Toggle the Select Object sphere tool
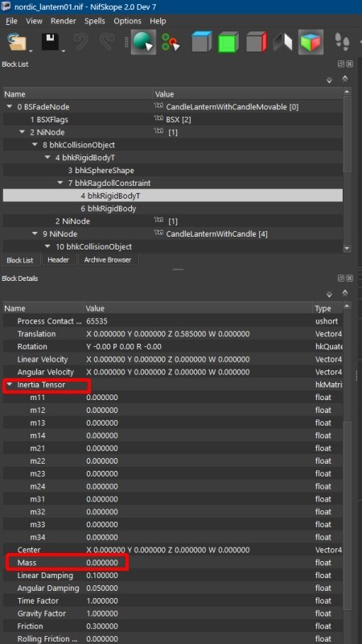The width and height of the screenshot is (362, 644). 143,42
